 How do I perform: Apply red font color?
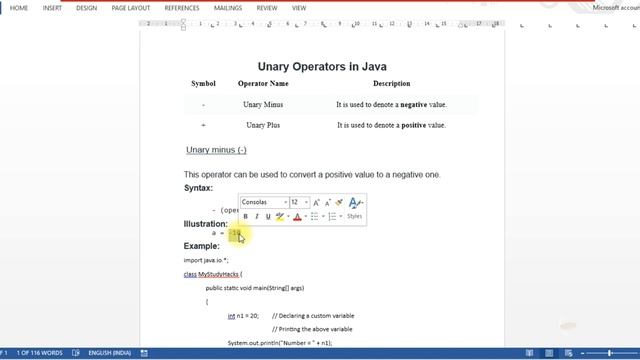[x=297, y=216]
